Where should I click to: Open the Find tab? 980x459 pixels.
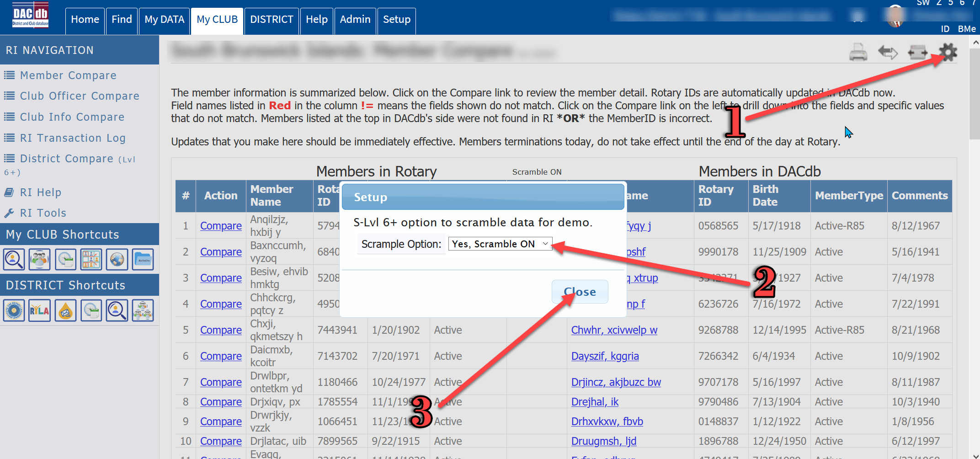click(122, 21)
